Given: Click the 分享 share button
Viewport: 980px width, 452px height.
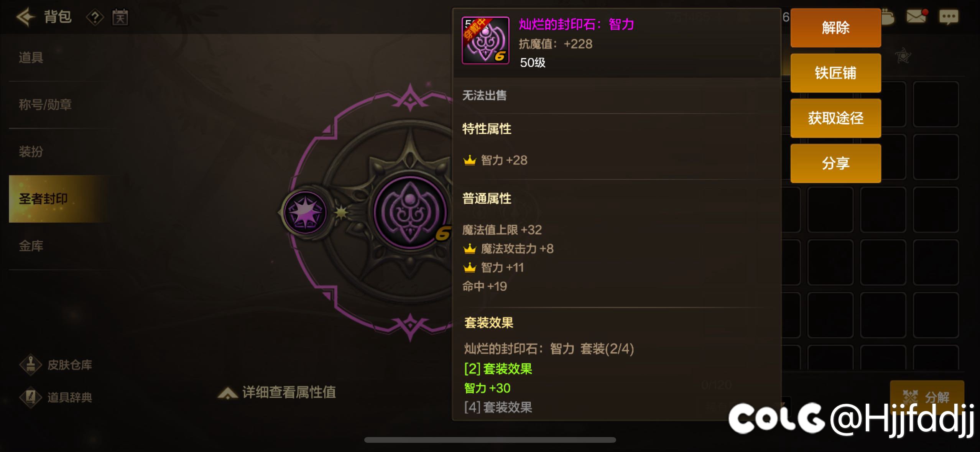Looking at the screenshot, I should pyautogui.click(x=835, y=163).
